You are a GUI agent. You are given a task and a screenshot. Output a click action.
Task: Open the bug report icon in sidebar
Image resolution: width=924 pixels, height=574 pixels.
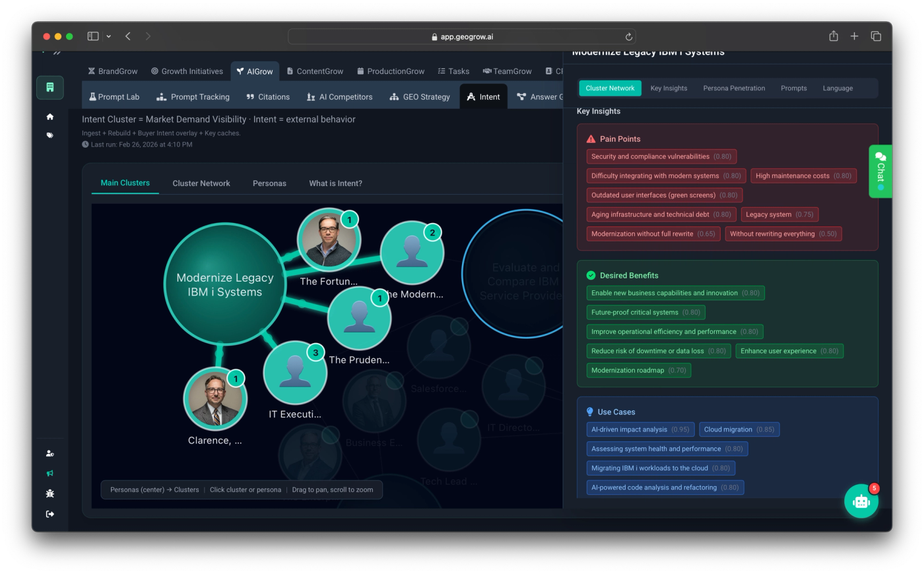point(50,494)
